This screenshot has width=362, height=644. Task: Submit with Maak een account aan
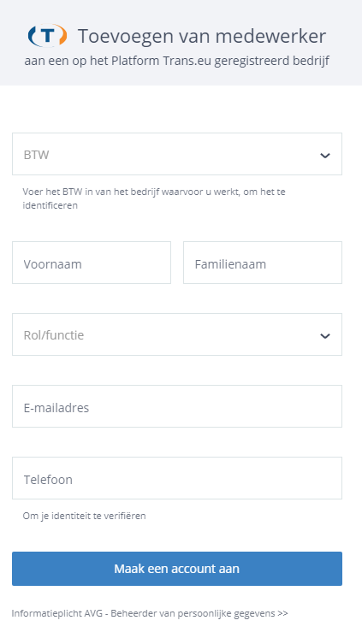[177, 569]
